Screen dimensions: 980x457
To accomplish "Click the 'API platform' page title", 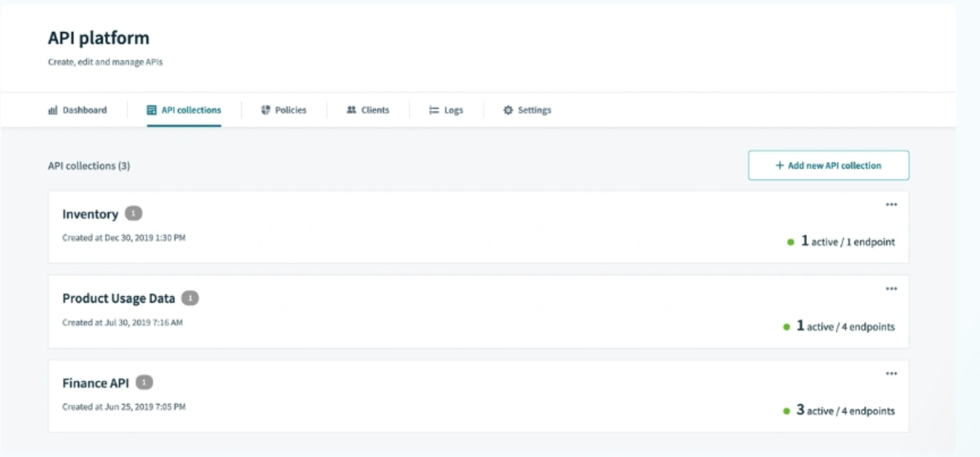I will tap(99, 38).
